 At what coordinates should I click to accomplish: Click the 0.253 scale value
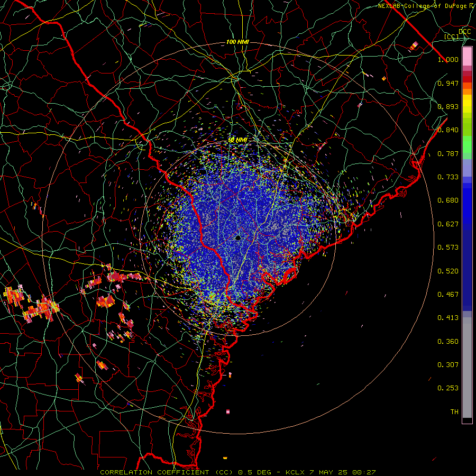(x=448, y=388)
